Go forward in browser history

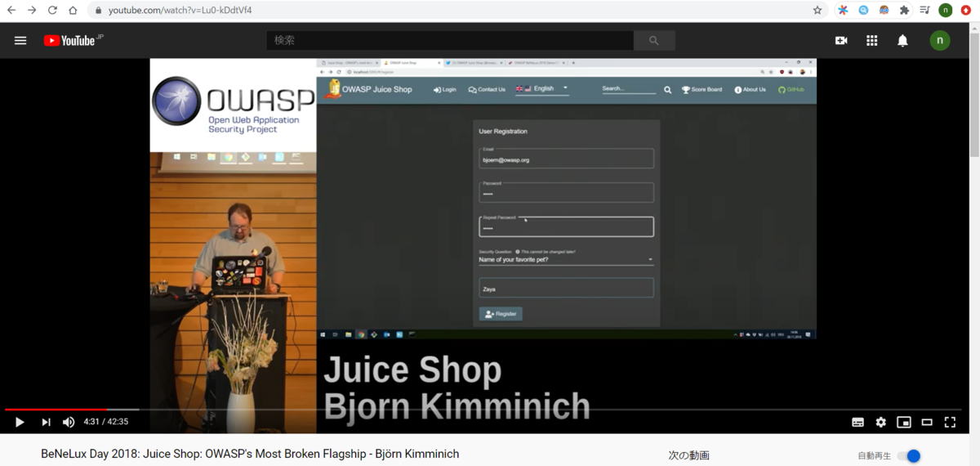32,11
